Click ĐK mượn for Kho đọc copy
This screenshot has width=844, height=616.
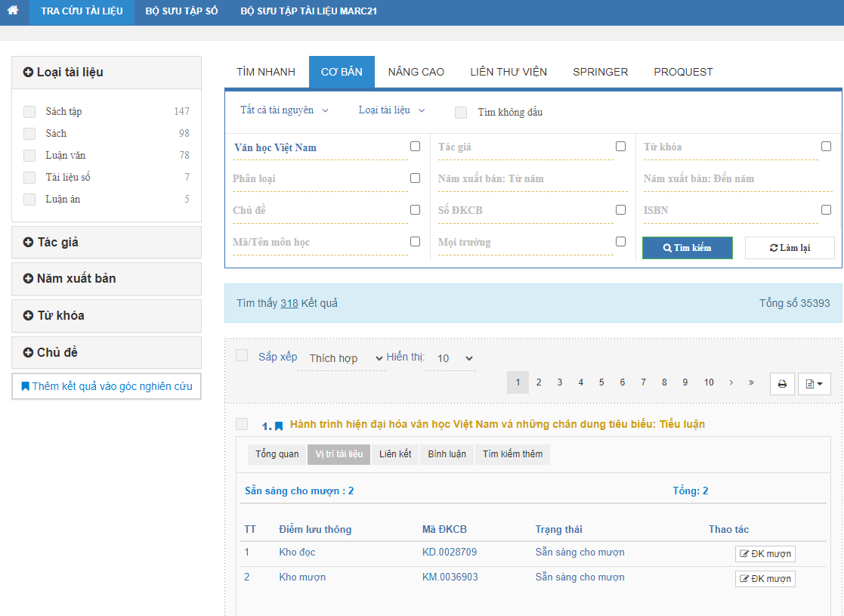tap(765, 554)
